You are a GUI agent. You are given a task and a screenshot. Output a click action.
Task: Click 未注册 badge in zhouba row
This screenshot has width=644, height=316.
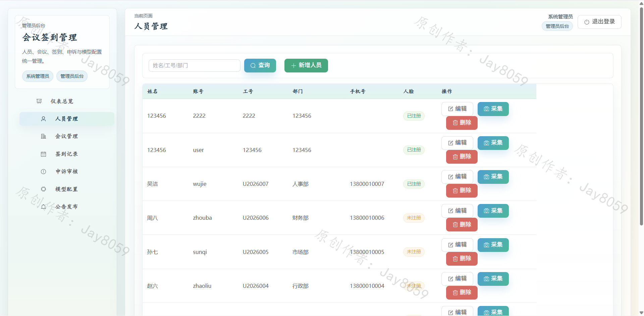pyautogui.click(x=414, y=218)
